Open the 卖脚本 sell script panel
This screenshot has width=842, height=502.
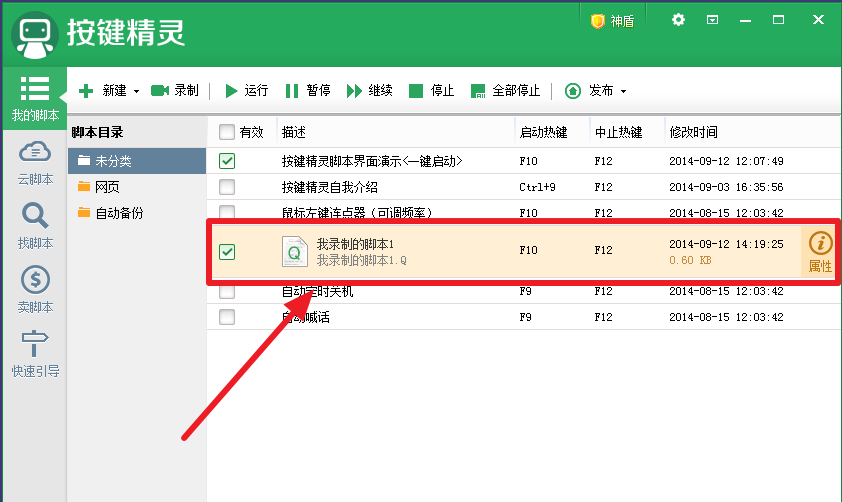[35, 290]
